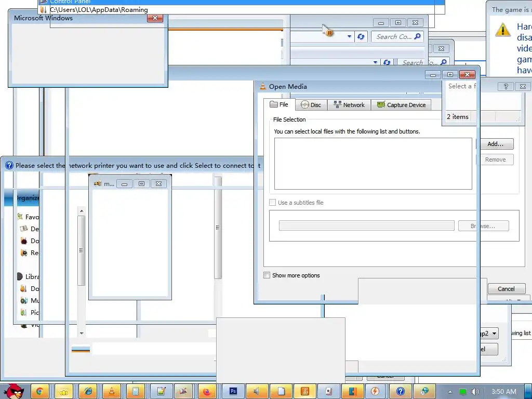Click the subtitle file path field
Viewport: 532px width, 399px height.
click(x=366, y=225)
